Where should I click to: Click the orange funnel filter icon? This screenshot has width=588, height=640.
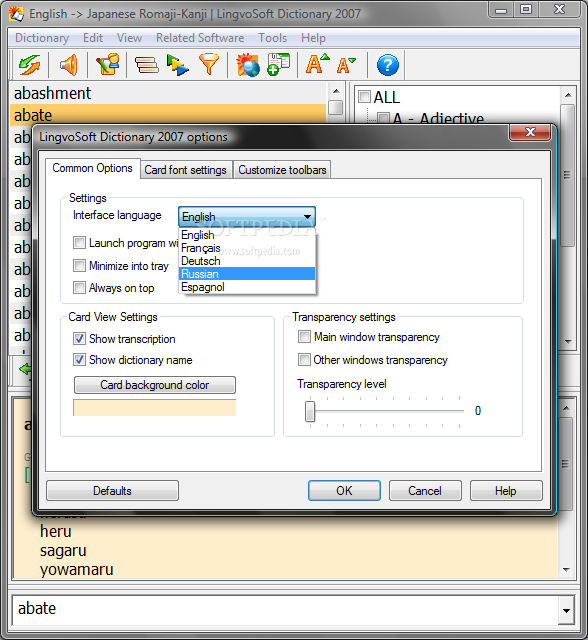pos(209,65)
